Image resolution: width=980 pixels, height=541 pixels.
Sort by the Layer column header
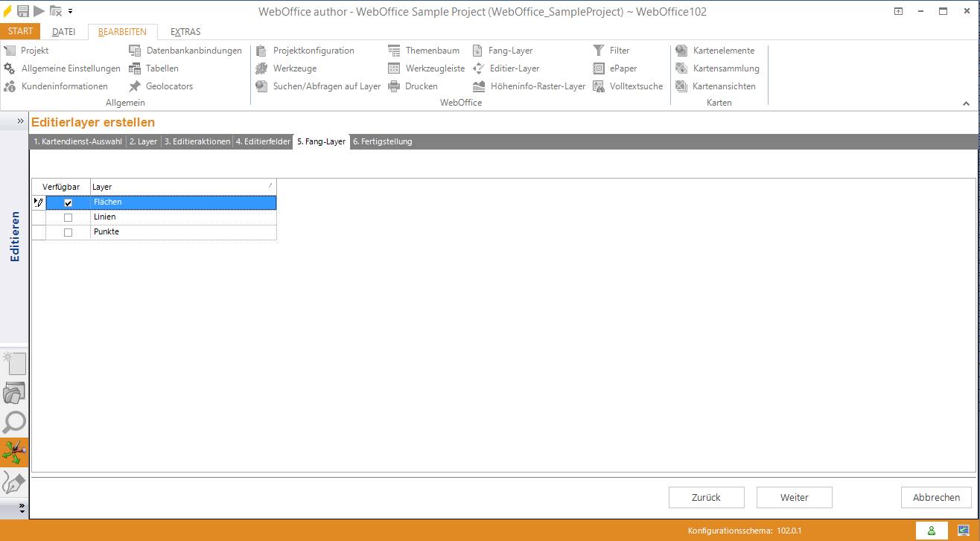[183, 187]
